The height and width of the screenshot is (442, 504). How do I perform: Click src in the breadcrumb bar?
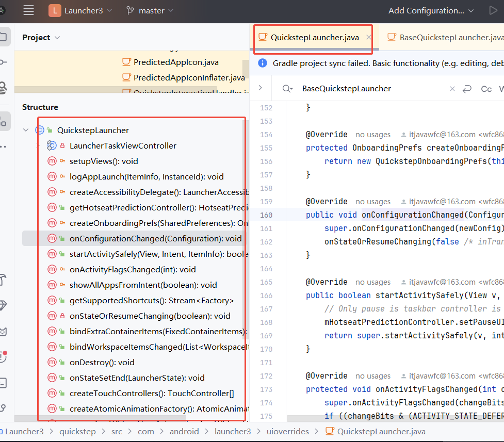[117, 431]
